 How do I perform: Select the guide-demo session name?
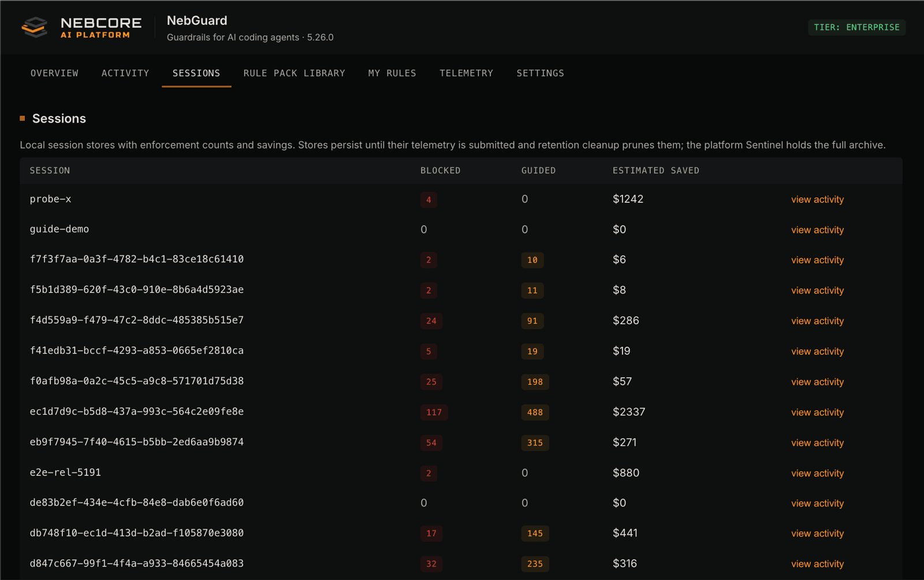coord(59,229)
